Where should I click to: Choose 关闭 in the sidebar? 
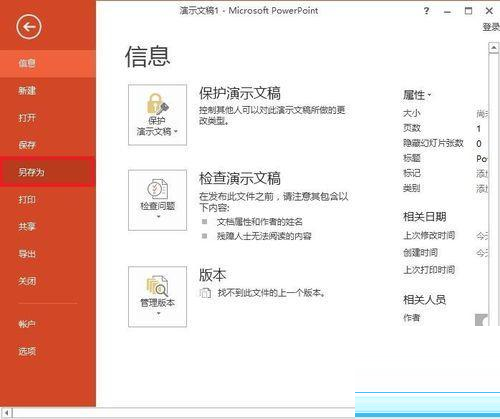pyautogui.click(x=48, y=281)
